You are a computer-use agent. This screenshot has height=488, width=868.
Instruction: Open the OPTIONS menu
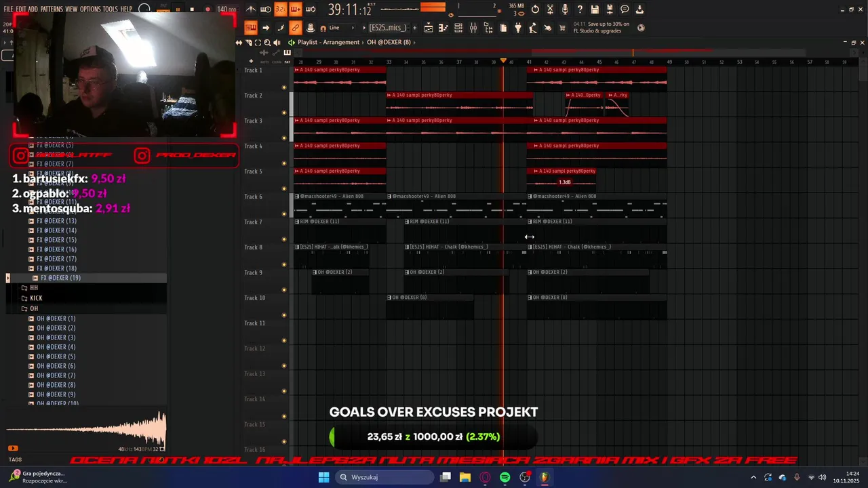coord(90,9)
